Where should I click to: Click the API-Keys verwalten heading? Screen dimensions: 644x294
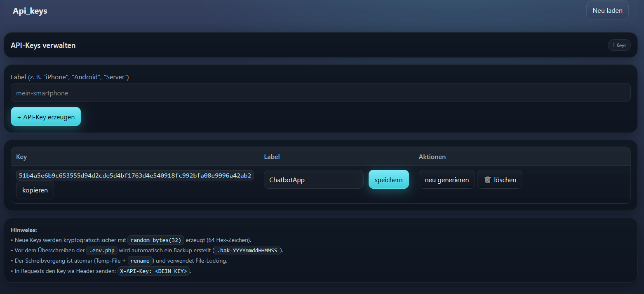coord(43,45)
